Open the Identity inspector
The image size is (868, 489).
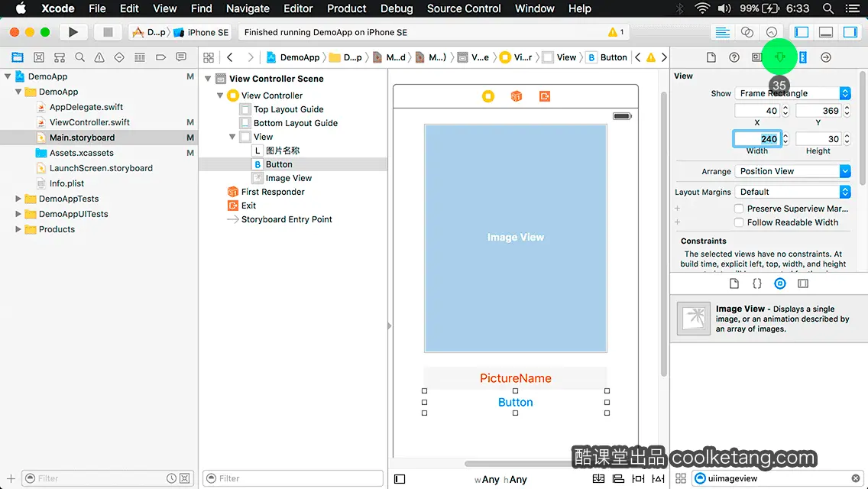(756, 57)
